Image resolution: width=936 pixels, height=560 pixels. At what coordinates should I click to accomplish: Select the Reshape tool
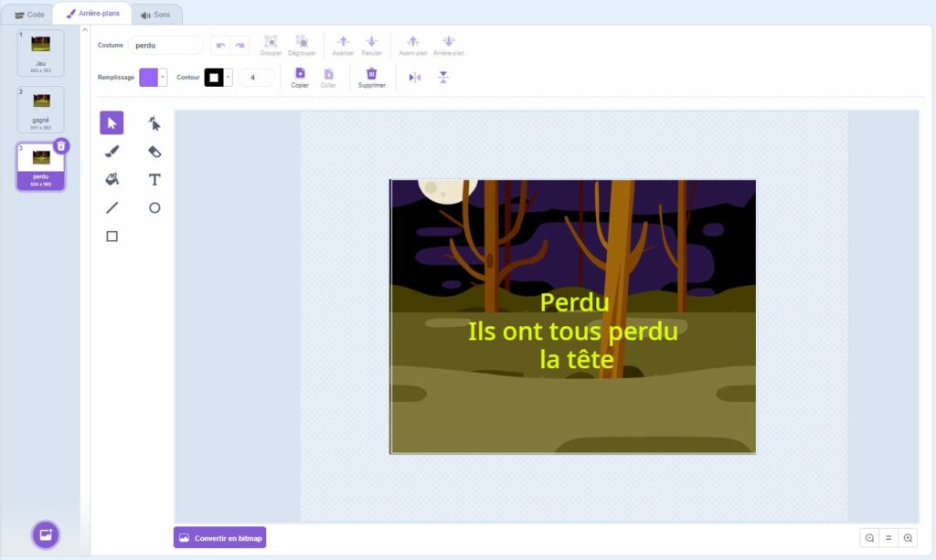click(154, 123)
